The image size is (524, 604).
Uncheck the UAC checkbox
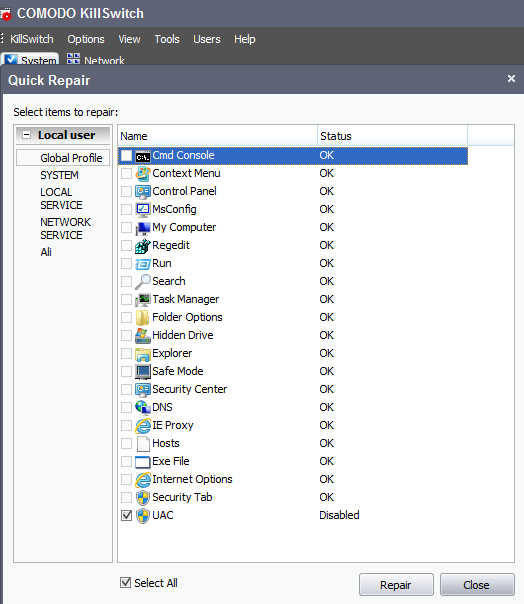click(126, 515)
